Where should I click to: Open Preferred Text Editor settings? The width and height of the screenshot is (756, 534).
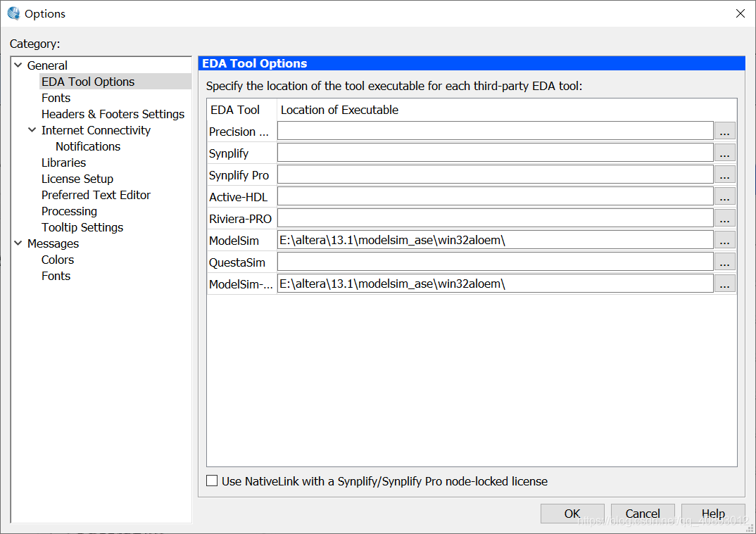click(96, 195)
